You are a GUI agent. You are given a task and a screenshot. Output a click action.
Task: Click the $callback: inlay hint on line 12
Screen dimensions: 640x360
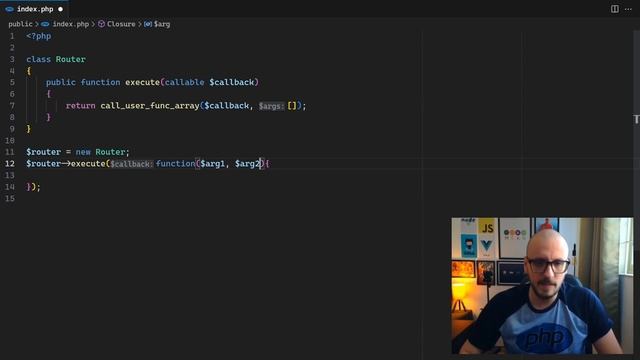pyautogui.click(x=131, y=164)
